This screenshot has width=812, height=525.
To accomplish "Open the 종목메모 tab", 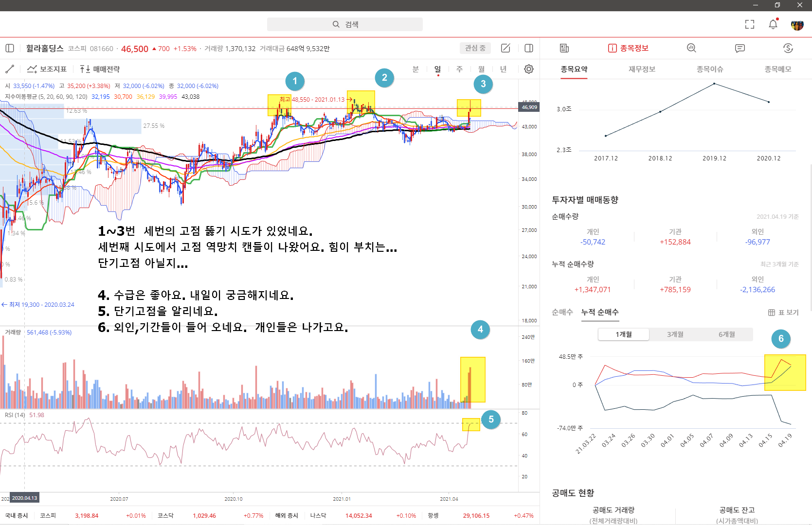I will 777,69.
